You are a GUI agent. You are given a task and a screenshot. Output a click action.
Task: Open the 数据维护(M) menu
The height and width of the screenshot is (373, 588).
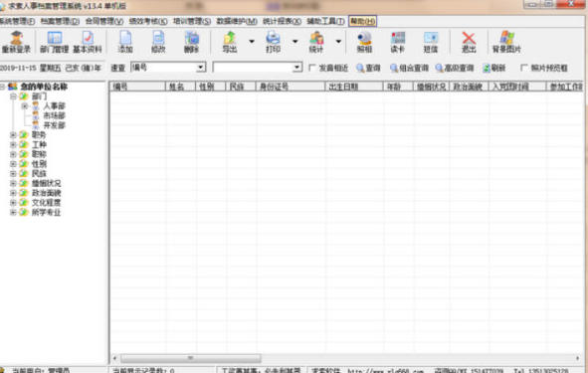point(237,21)
